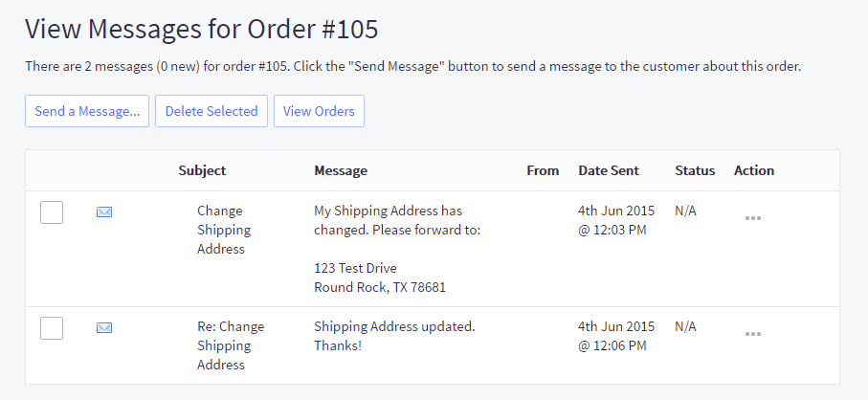Screen dimensions: 868x400
Task: Click the Status column header
Action: [x=695, y=170]
